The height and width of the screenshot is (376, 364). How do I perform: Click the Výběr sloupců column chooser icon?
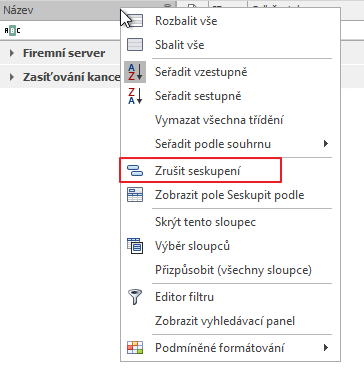(x=135, y=246)
